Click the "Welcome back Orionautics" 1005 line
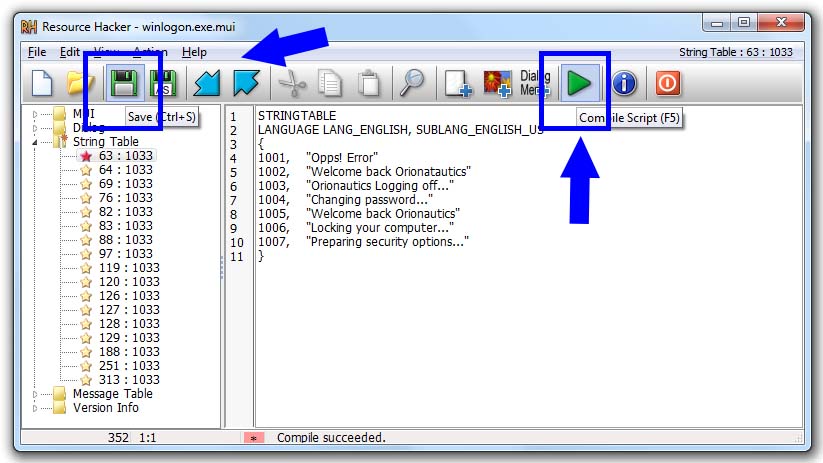Screen dimensions: 823x463 tap(383, 214)
